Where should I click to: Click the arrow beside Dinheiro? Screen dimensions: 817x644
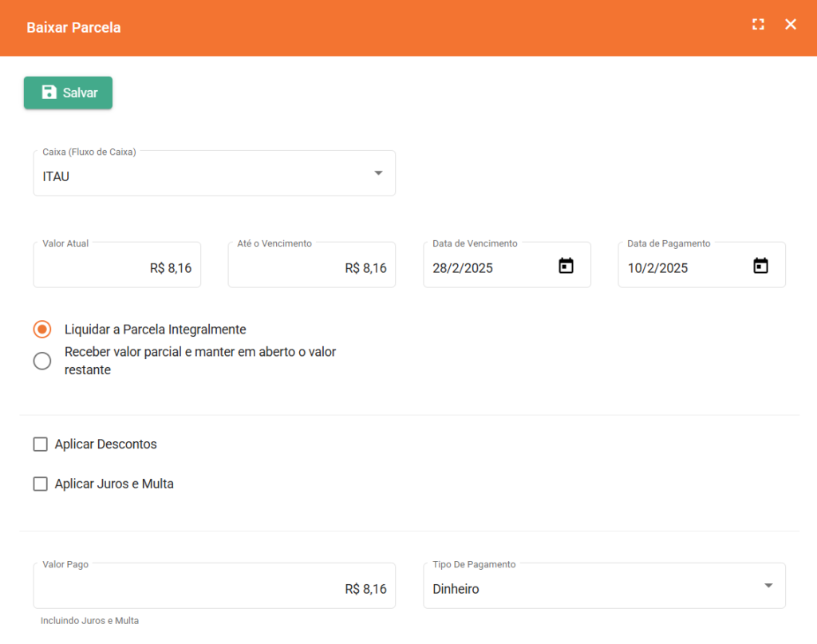click(x=768, y=586)
